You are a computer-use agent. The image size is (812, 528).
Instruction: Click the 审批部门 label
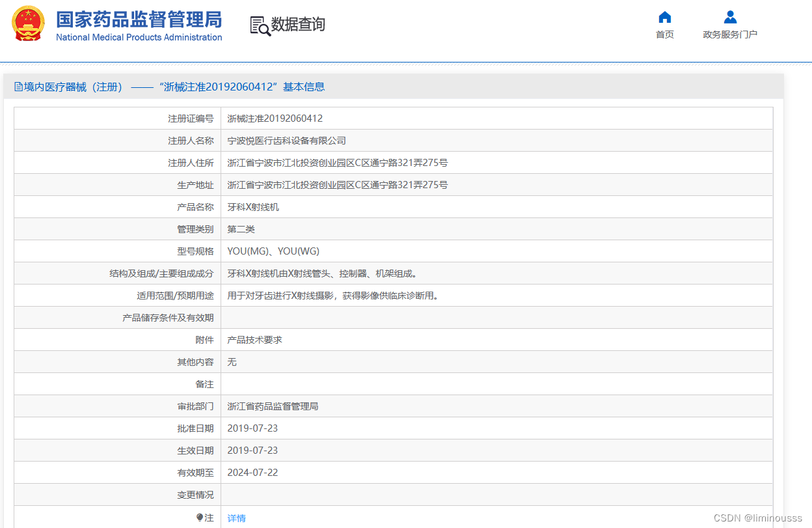195,406
